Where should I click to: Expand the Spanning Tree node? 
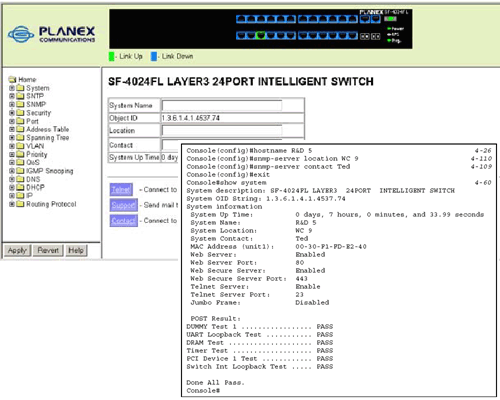(x=12, y=138)
